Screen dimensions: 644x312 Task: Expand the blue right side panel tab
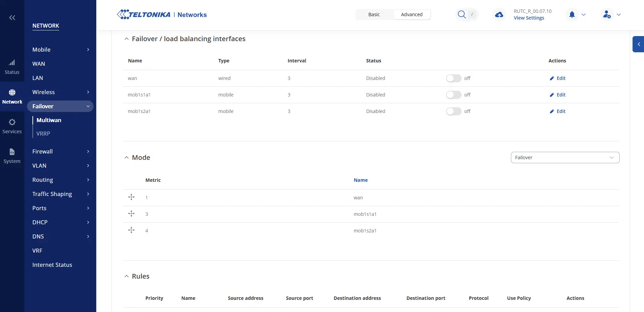point(638,44)
